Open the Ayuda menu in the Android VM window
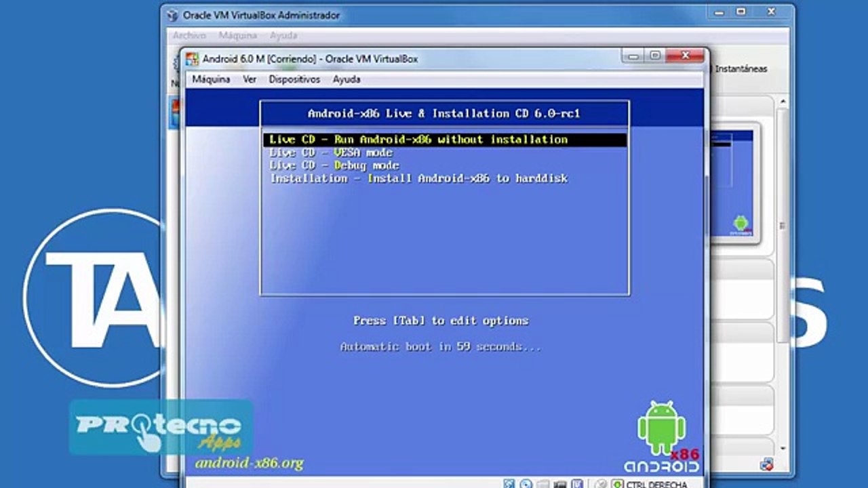 click(x=347, y=79)
